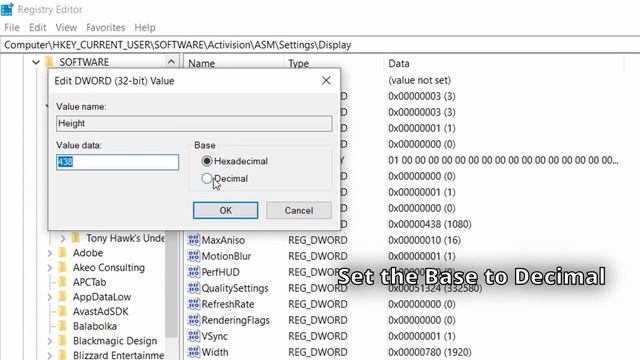
Task: Click the Balabolka folder icon
Action: coord(62,326)
